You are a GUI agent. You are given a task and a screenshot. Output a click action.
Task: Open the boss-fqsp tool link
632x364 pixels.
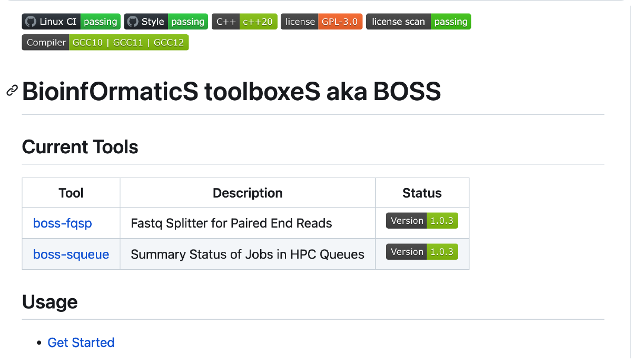point(62,223)
